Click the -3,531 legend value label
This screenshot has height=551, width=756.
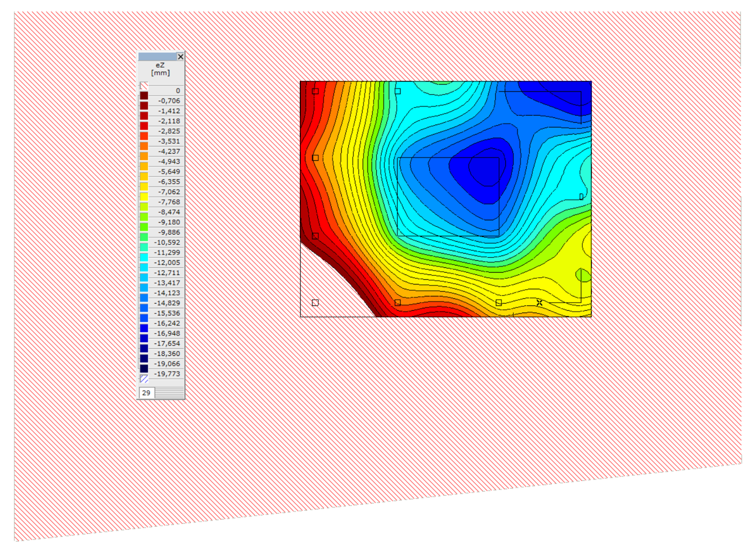coord(169,142)
